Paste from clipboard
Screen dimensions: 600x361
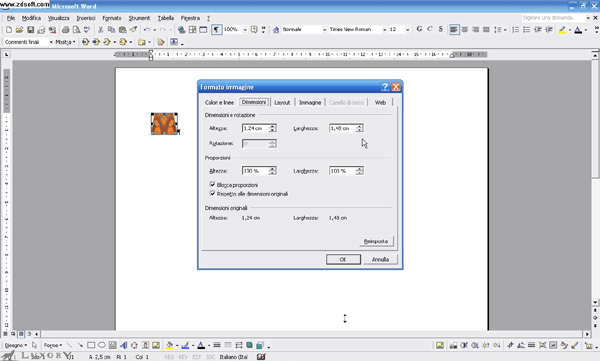point(122,29)
